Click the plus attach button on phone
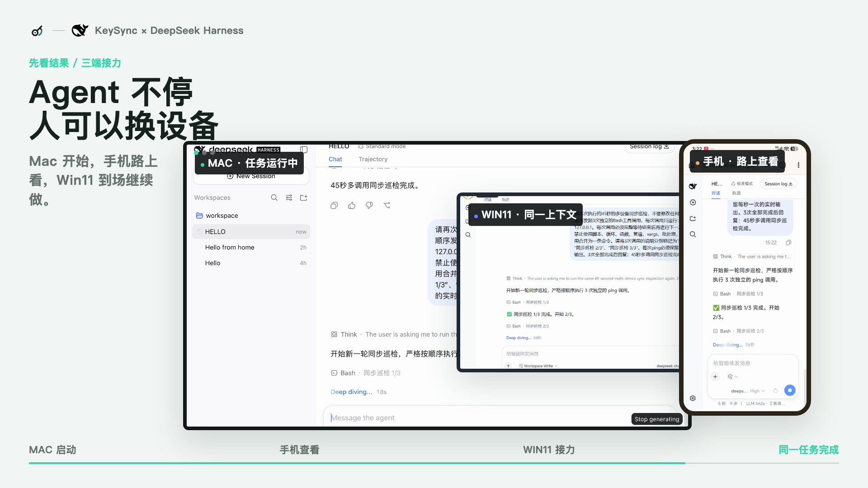Viewport: 868px width, 488px height. click(x=715, y=376)
